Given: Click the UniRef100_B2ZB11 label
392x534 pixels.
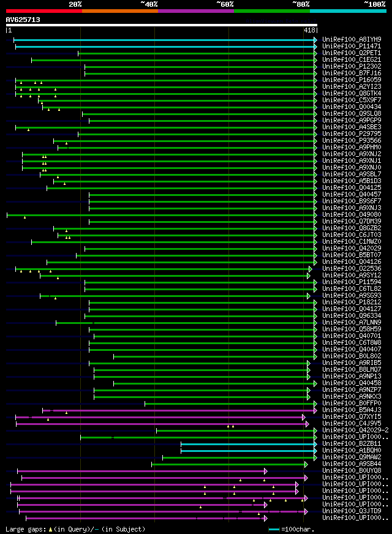Looking at the screenshot, I should (x=352, y=444).
